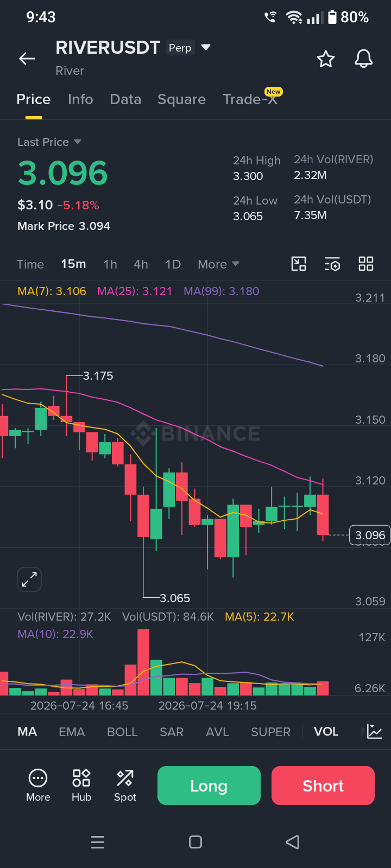Tap Android home button
The width and height of the screenshot is (391, 868).
coord(195,842)
